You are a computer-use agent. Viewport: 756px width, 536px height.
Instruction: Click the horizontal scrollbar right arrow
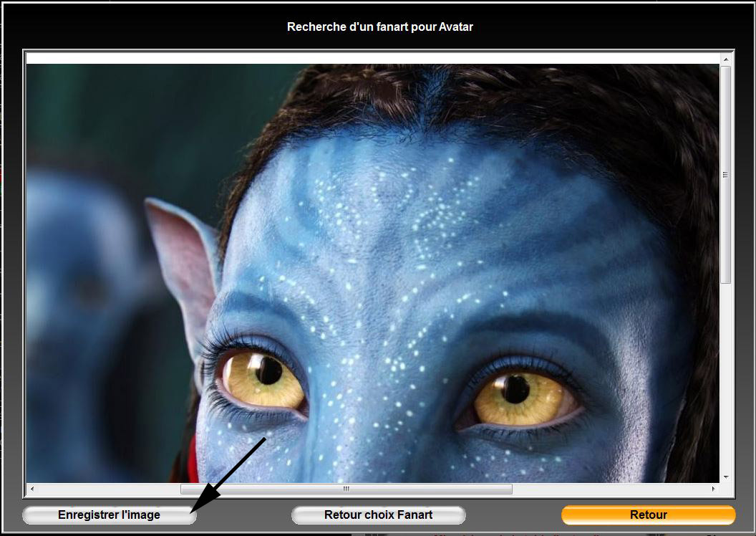tap(714, 489)
